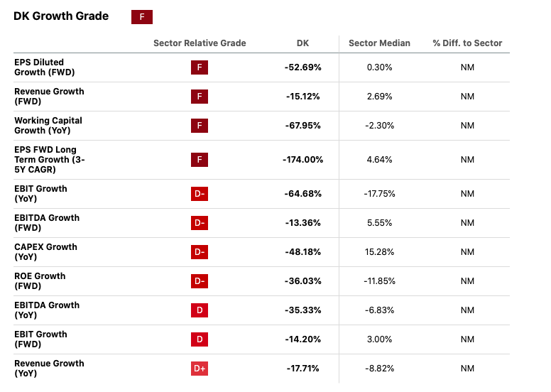Select the EPS FWD Long Term Growth row label

tap(49, 160)
